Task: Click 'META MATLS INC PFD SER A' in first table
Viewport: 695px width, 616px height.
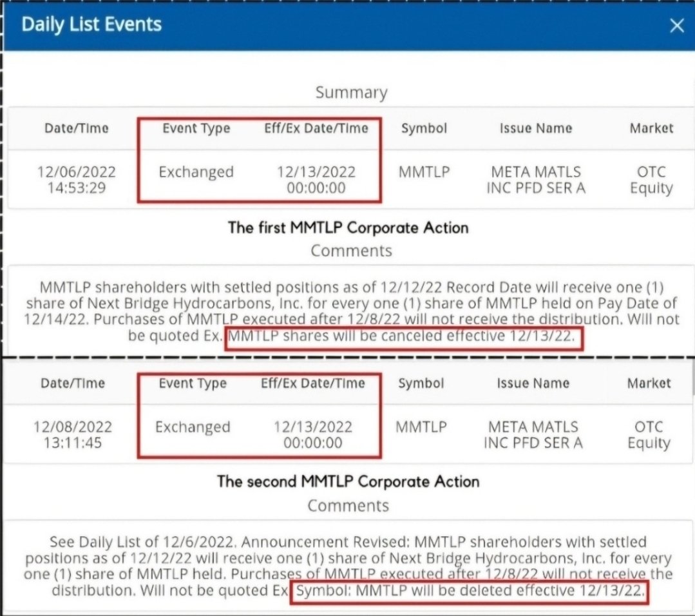Action: pos(536,180)
